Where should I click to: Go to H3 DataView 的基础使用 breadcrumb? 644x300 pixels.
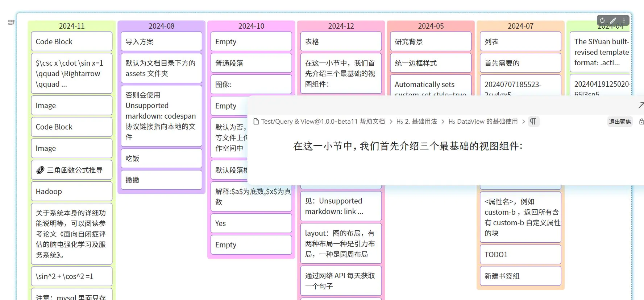pos(483,122)
